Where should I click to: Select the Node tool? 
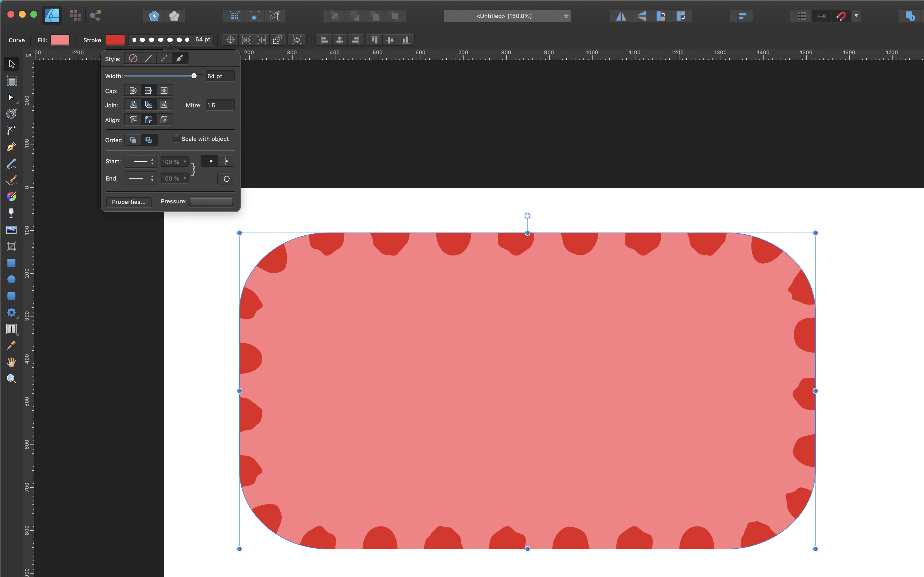[x=11, y=98]
